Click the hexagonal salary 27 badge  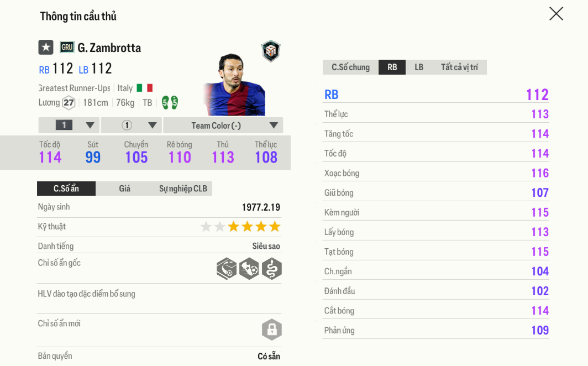click(x=69, y=103)
